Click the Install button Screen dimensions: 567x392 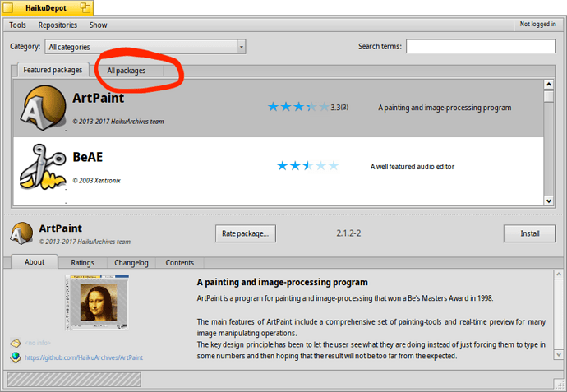click(x=530, y=233)
